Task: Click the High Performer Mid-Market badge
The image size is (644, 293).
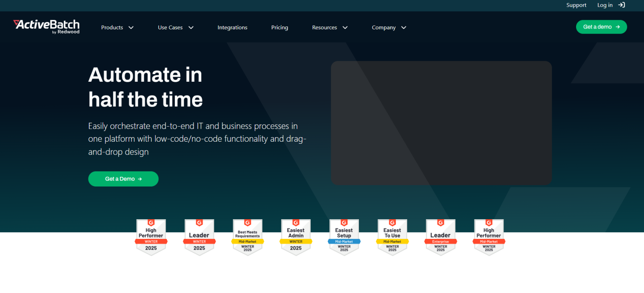Action: (x=488, y=237)
